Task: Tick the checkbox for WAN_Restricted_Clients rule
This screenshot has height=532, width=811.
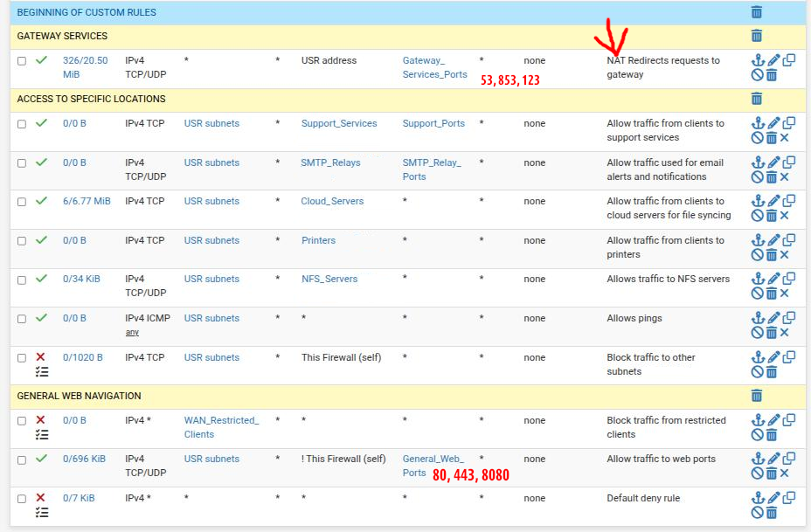Action: [22, 421]
